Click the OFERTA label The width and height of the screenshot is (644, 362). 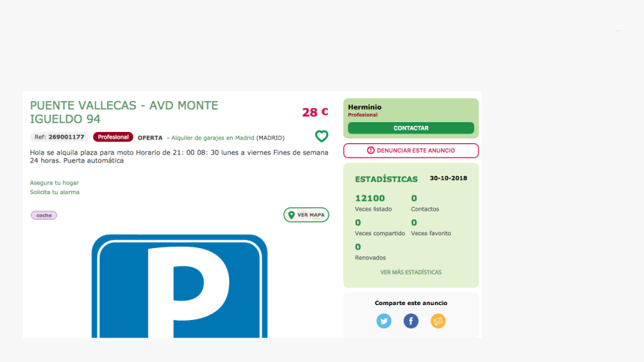150,138
